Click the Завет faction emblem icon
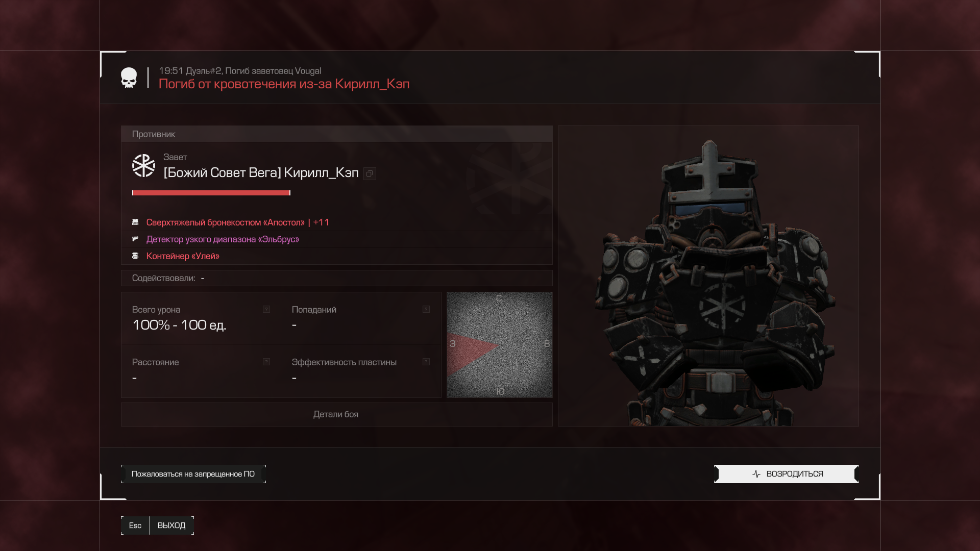Image resolution: width=980 pixels, height=551 pixels. 143,166
